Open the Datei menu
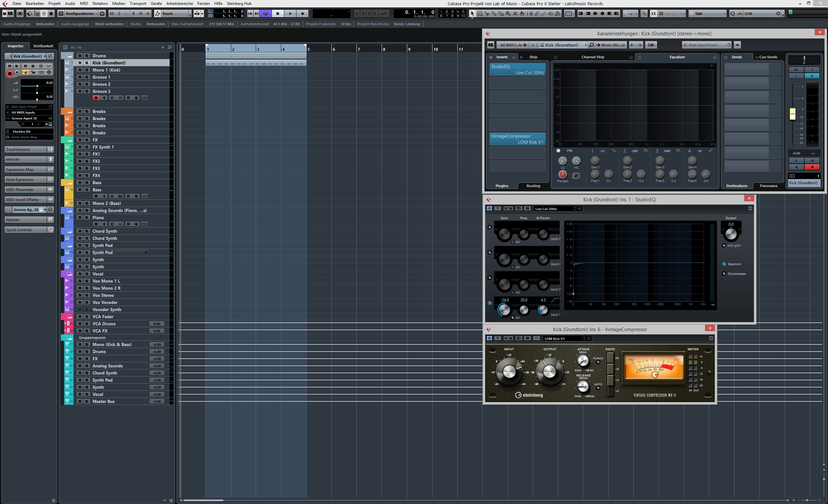The image size is (828, 504). point(17,3)
